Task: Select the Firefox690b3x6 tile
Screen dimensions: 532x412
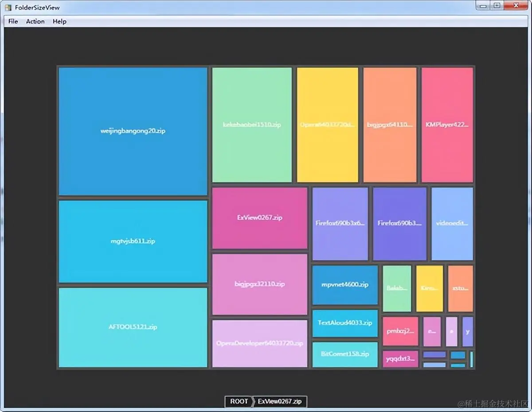Action: pos(340,224)
